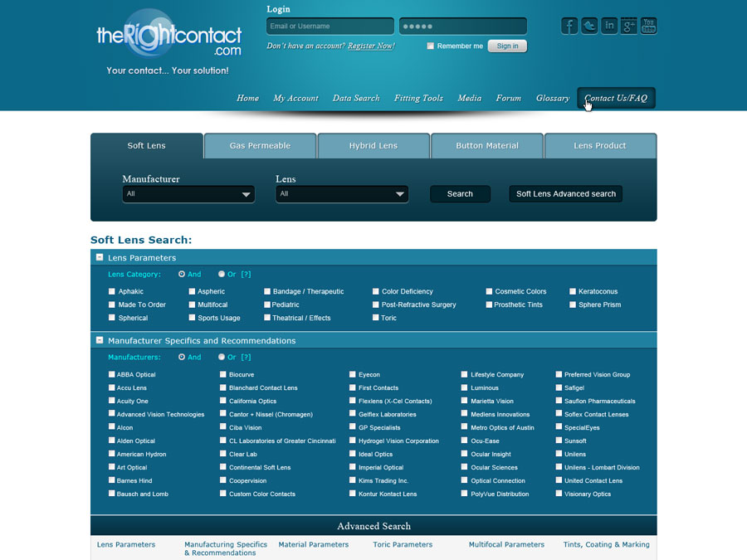Check the Keratoconus lens category
This screenshot has width=747, height=560.
coord(573,291)
